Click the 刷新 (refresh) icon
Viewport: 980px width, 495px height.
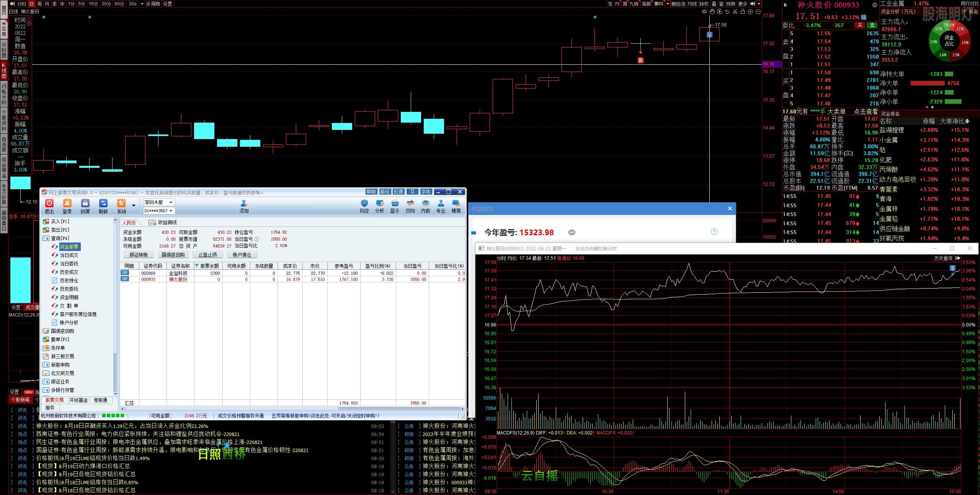103,206
